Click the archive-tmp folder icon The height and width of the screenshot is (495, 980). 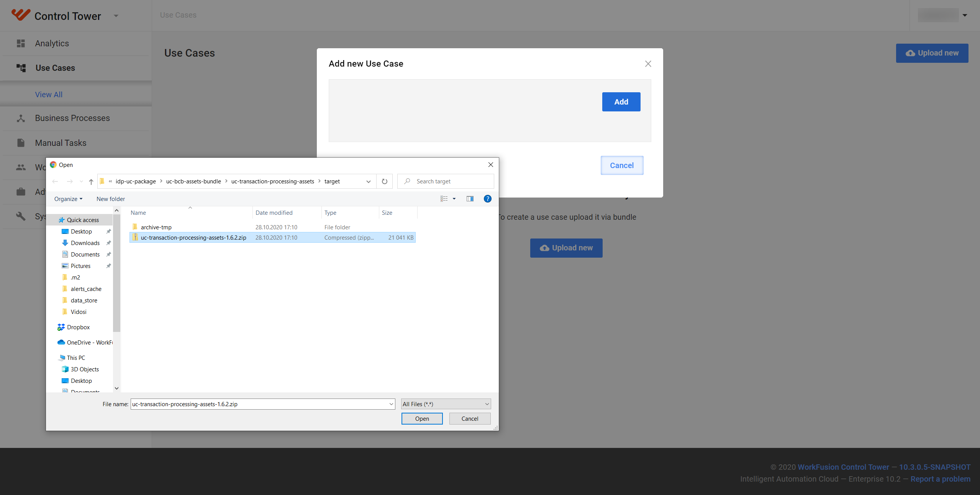(135, 227)
